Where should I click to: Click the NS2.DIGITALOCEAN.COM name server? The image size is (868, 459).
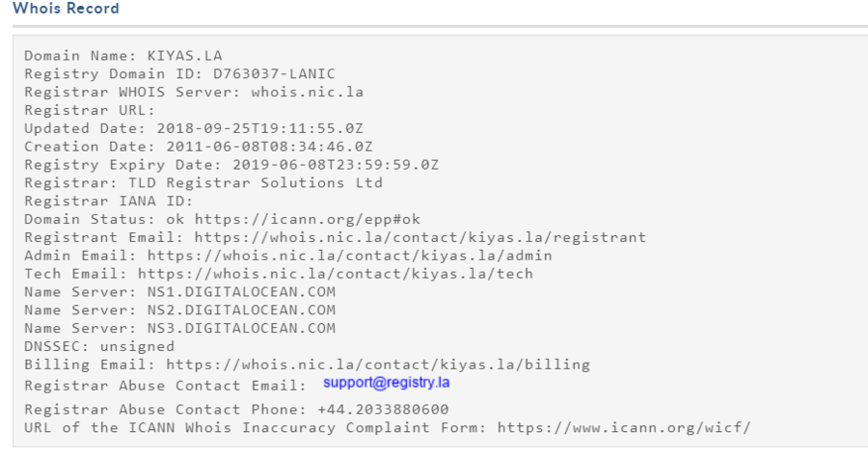(231, 310)
